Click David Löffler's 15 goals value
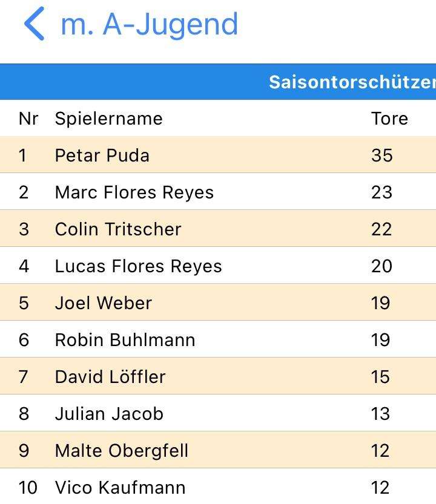Screen dimensions: 436x504 [x=380, y=377]
